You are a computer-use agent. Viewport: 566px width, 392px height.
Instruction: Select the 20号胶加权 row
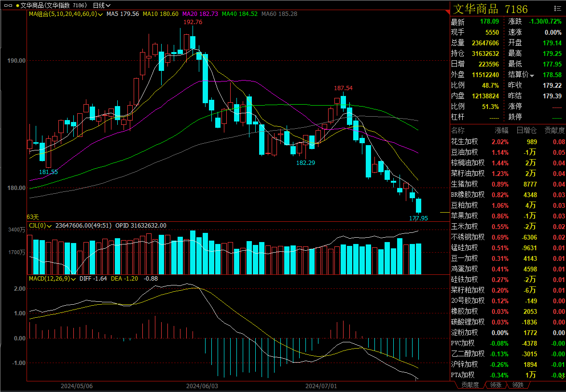pos(508,301)
